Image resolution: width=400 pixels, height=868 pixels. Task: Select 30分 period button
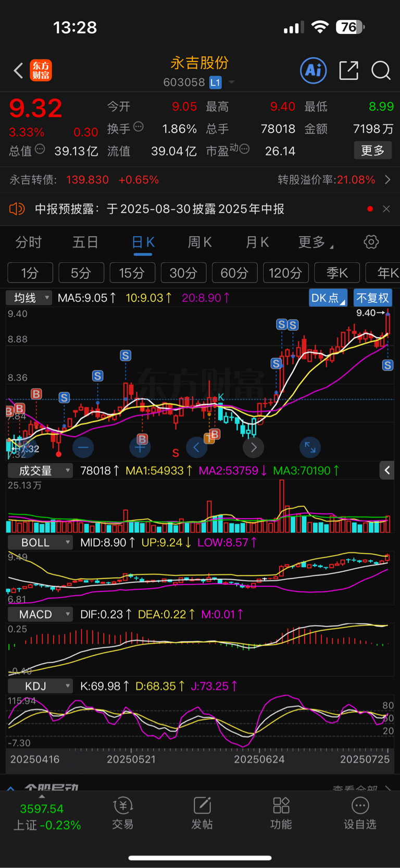tap(183, 273)
